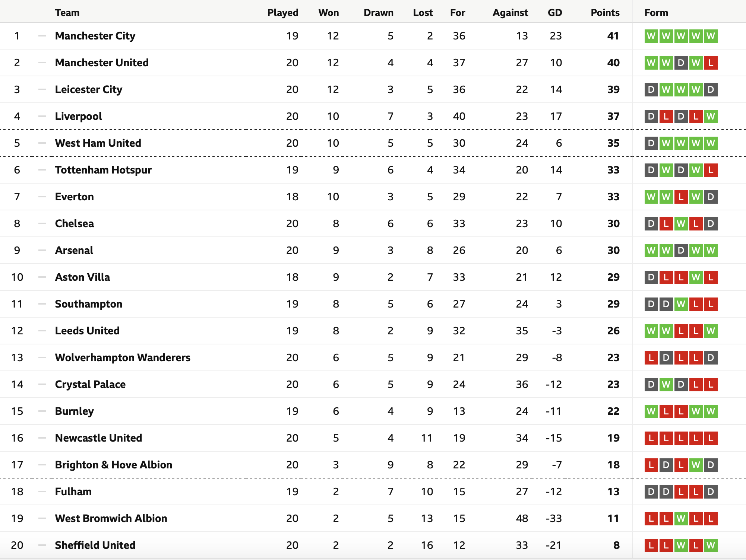The width and height of the screenshot is (746, 560).
Task: Click Everton's red L form badge
Action: coord(681,197)
